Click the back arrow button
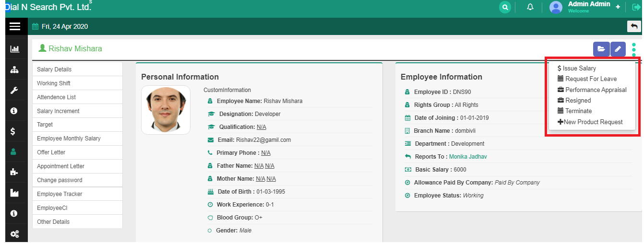This screenshot has height=243, width=644. click(634, 26)
